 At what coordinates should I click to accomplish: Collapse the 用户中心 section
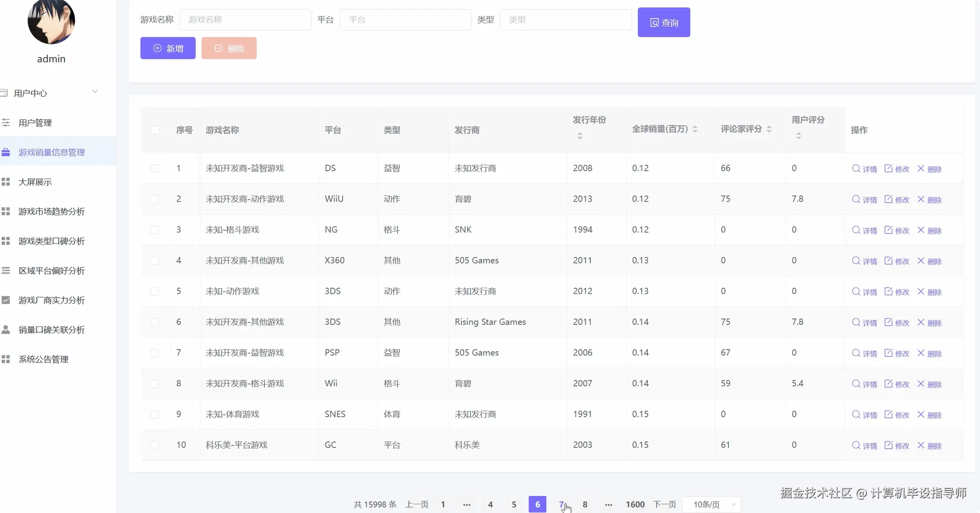pyautogui.click(x=95, y=91)
